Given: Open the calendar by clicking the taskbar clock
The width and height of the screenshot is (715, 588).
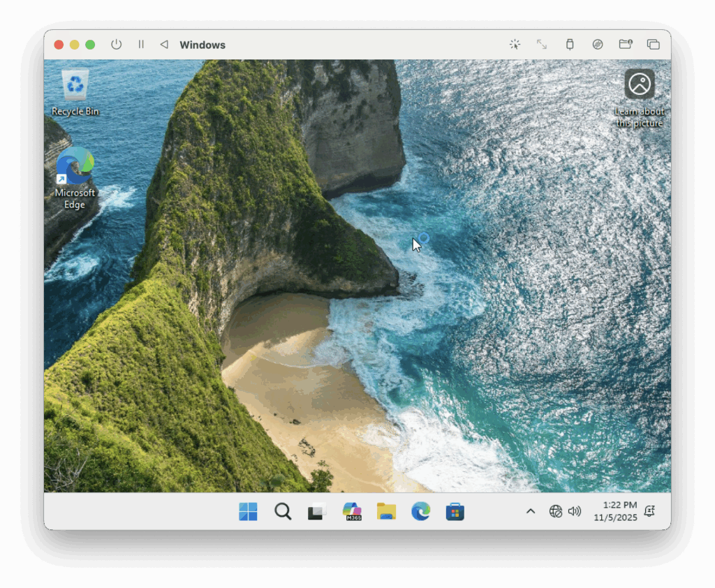Looking at the screenshot, I should click(x=614, y=511).
